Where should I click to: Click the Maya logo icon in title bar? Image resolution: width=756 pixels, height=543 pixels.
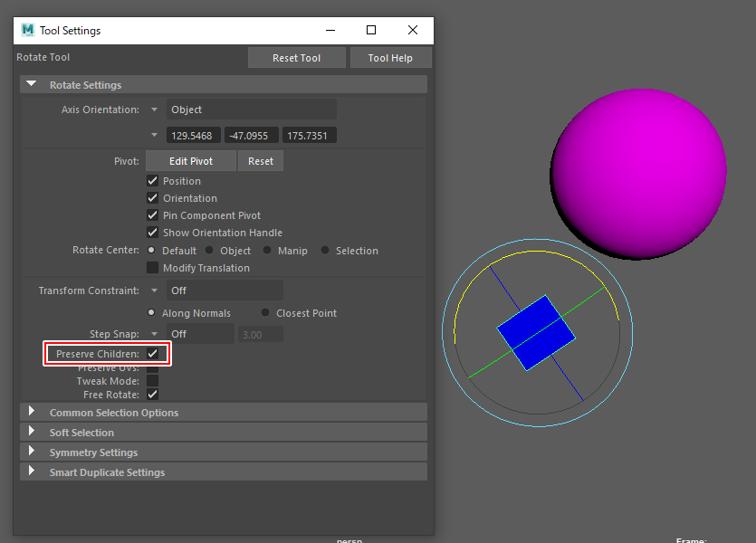pyautogui.click(x=28, y=30)
